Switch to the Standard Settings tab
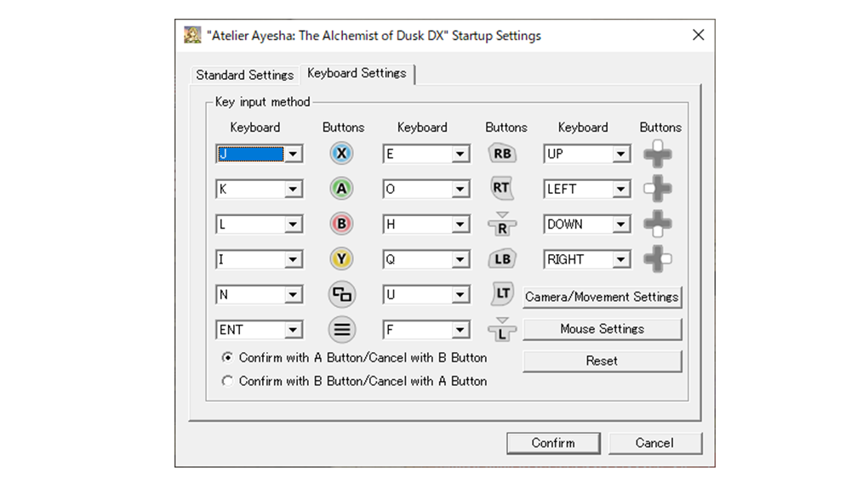The height and width of the screenshot is (488, 868). [x=245, y=75]
